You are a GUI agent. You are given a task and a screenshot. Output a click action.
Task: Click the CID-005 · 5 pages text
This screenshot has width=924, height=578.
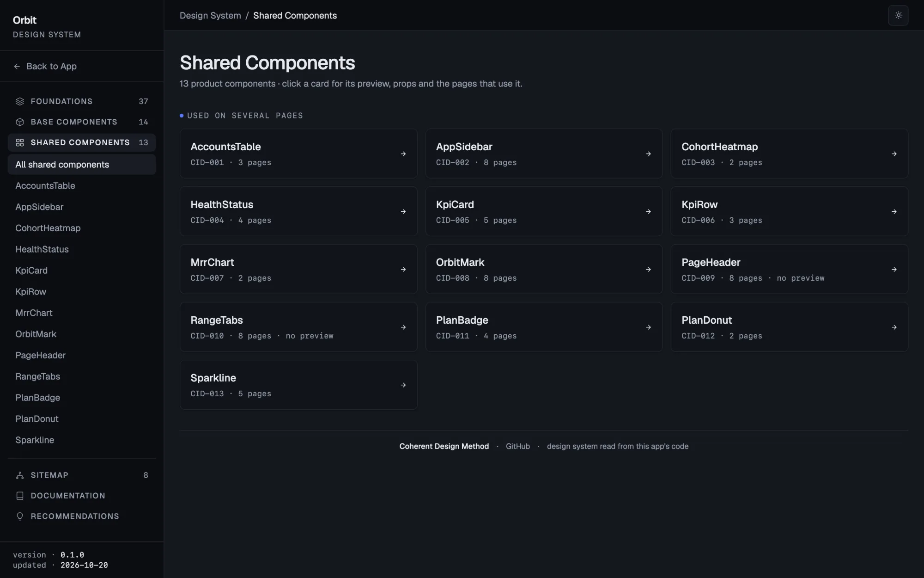(476, 221)
